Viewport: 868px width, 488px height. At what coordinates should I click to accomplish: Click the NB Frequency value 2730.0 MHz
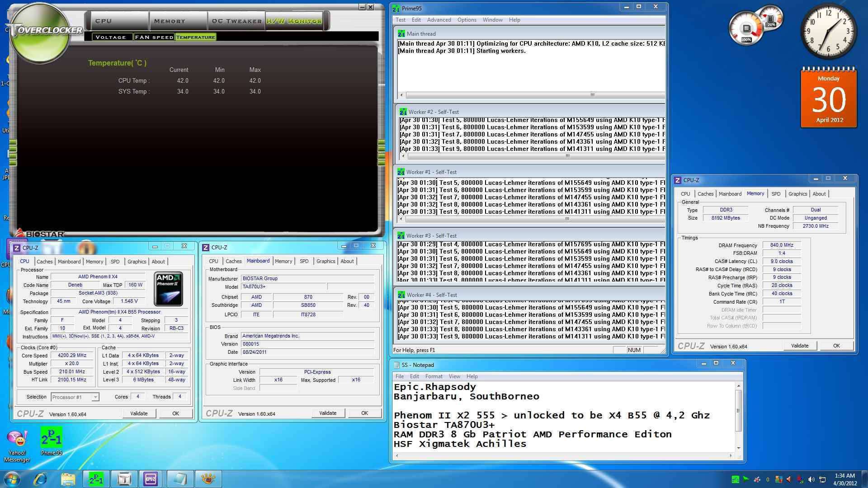point(816,226)
